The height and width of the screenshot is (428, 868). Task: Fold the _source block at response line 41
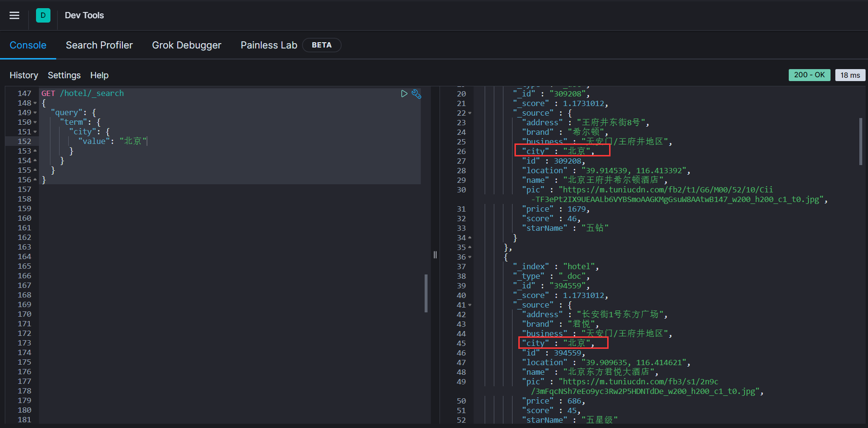[x=470, y=305]
